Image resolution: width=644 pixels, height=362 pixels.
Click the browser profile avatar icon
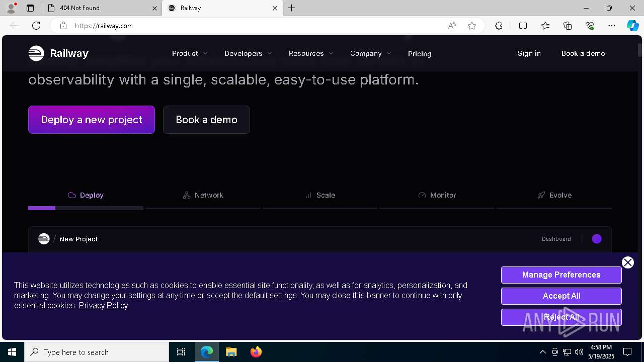(x=11, y=8)
